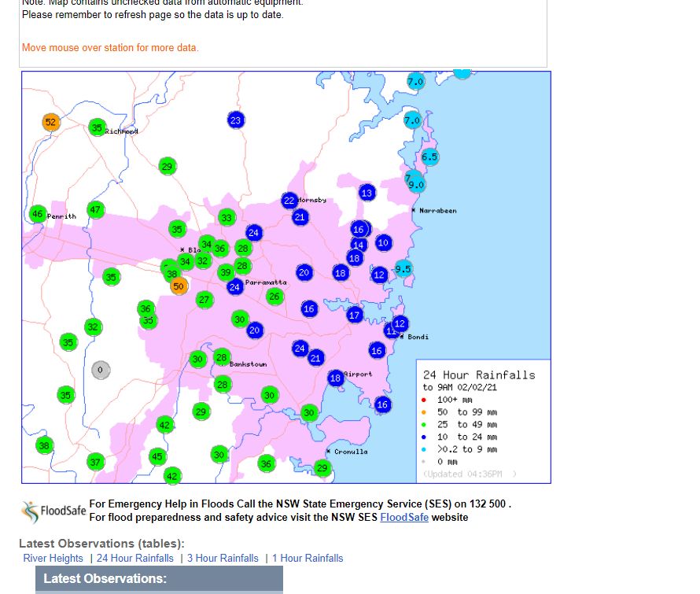Click the blue 17 mm station marker
Screen dimensions: 700x594
click(355, 315)
